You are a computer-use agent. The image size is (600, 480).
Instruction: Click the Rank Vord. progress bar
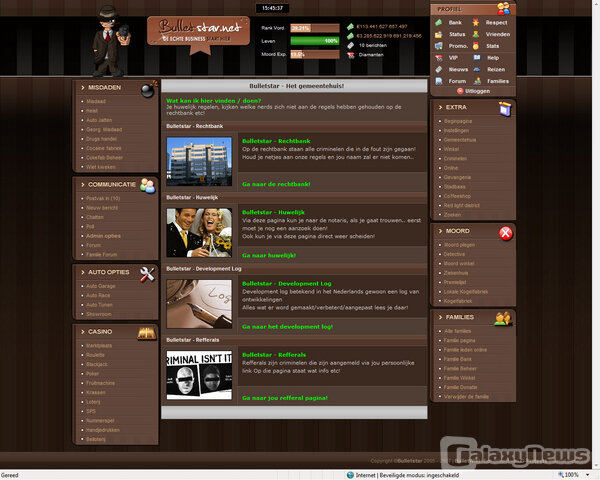tap(315, 28)
